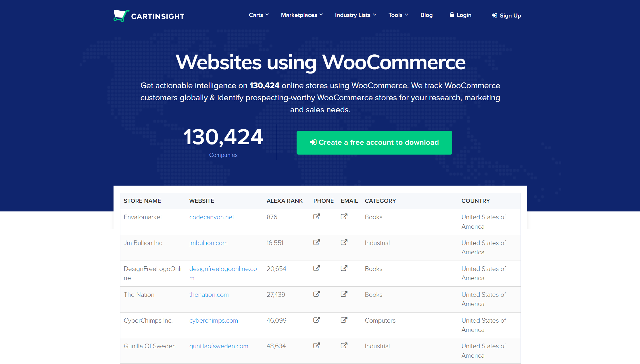The image size is (640, 364).
Task: Open thenation.com website link
Action: [209, 295]
